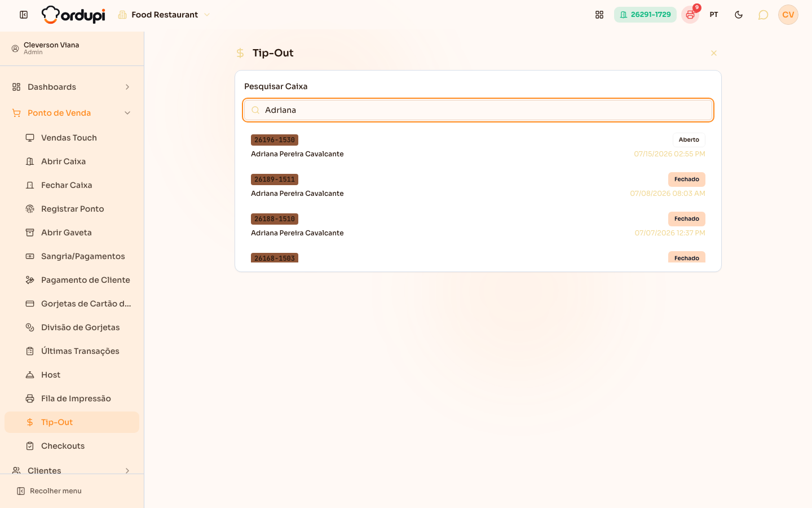Image resolution: width=812 pixels, height=508 pixels.
Task: Open printer queue icon with badge 9
Action: coord(690,15)
